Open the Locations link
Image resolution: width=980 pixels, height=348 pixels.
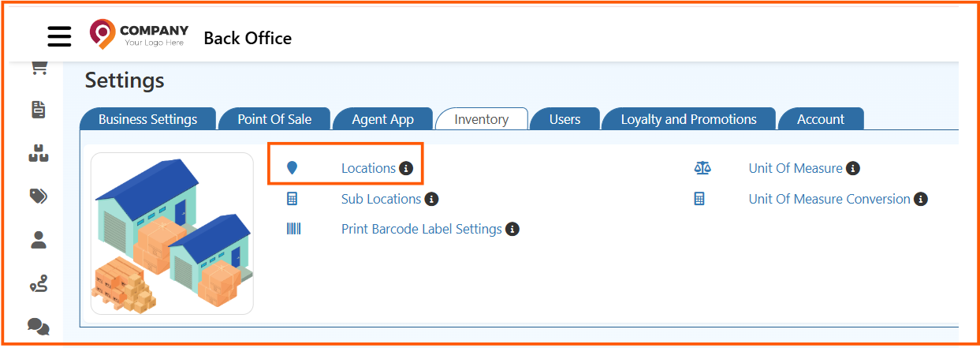tap(368, 168)
